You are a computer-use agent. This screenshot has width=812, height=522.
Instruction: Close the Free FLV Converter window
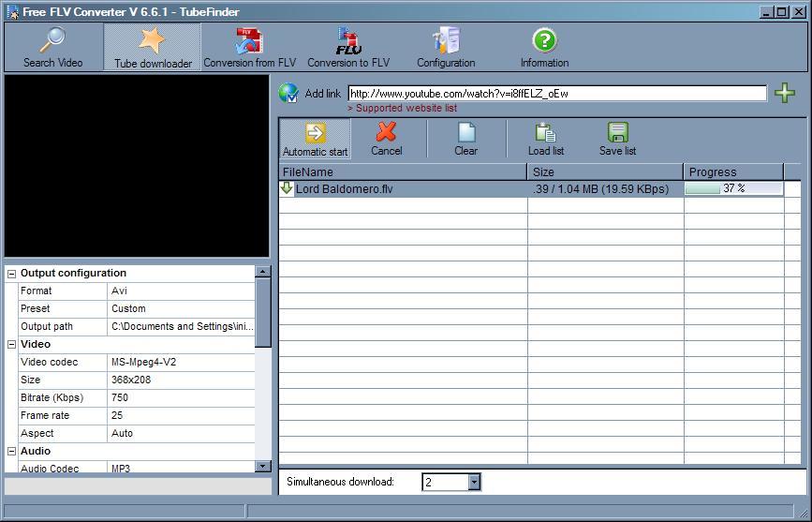[x=799, y=12]
